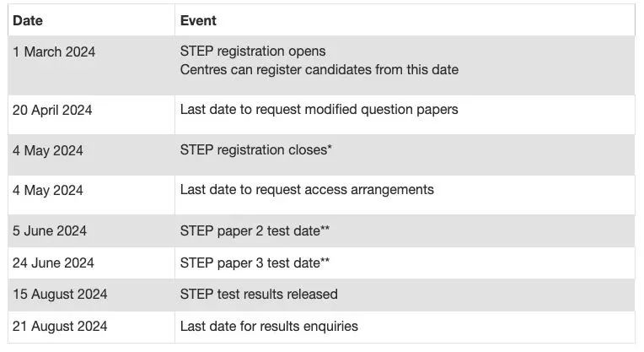The image size is (644, 352).
Task: Click the STEP registration closes event
Action: pyautogui.click(x=256, y=149)
